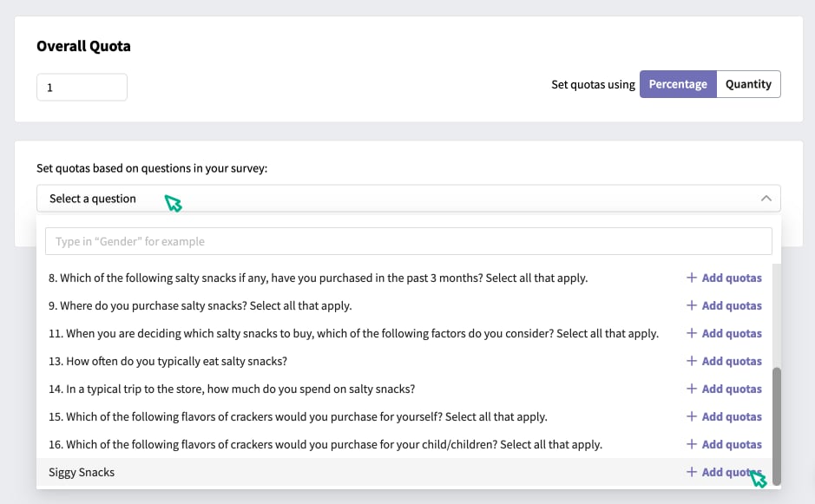Choose the Siggy Snacks list entry
815x504 pixels.
coord(82,472)
